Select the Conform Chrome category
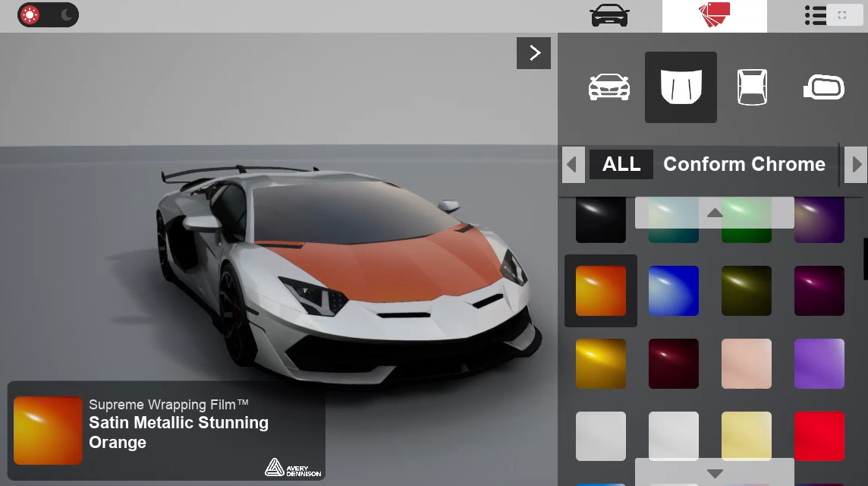The height and width of the screenshot is (486, 868). [744, 165]
